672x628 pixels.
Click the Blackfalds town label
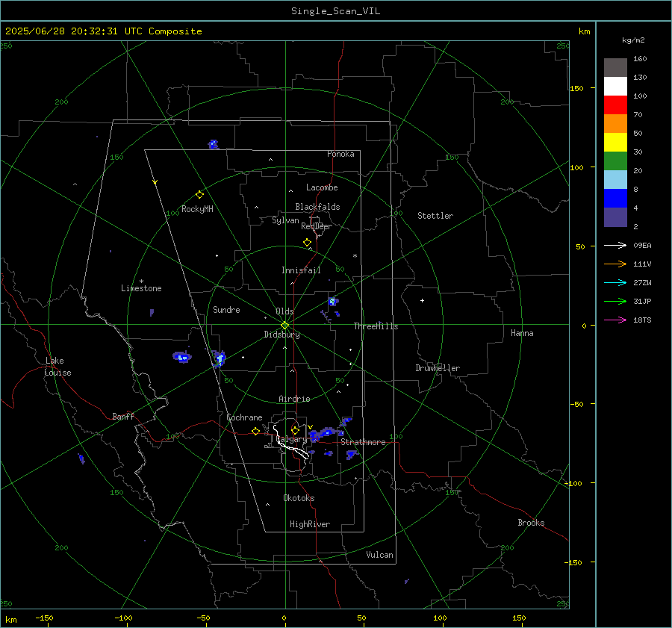[317, 207]
